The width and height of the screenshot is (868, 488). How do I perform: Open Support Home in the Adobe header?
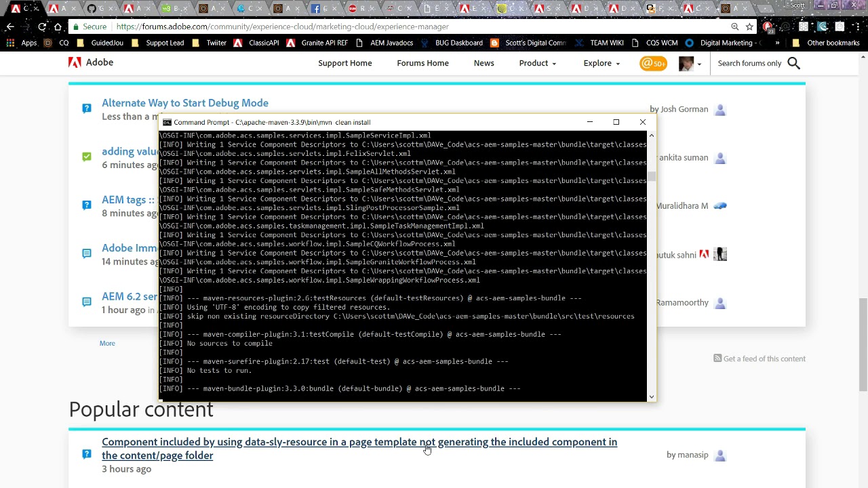click(344, 63)
